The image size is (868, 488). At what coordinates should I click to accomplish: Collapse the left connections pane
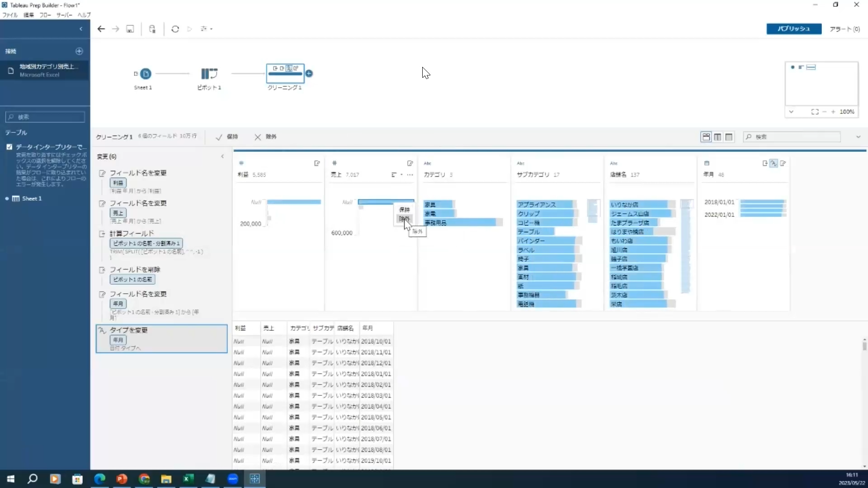(x=81, y=29)
